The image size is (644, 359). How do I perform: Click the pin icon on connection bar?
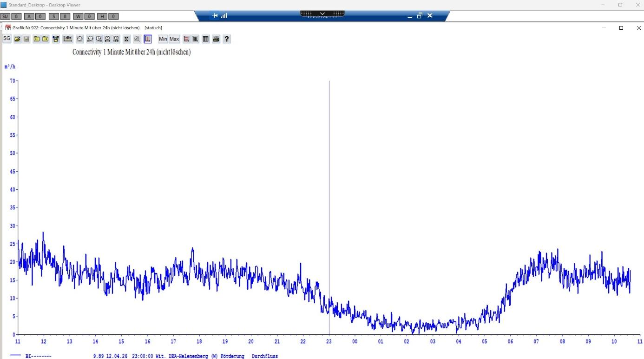click(215, 16)
